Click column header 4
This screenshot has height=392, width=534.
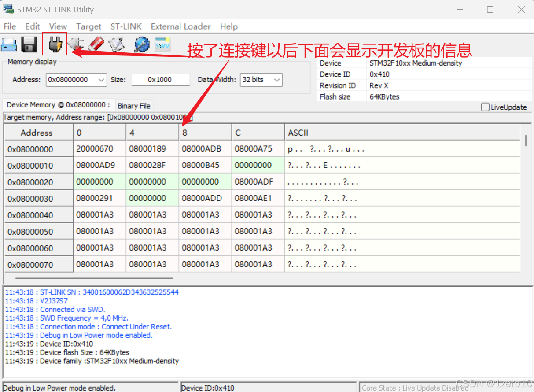(x=153, y=133)
